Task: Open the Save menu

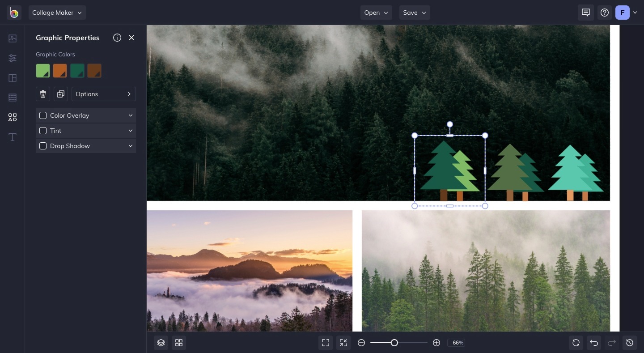Action: [415, 13]
